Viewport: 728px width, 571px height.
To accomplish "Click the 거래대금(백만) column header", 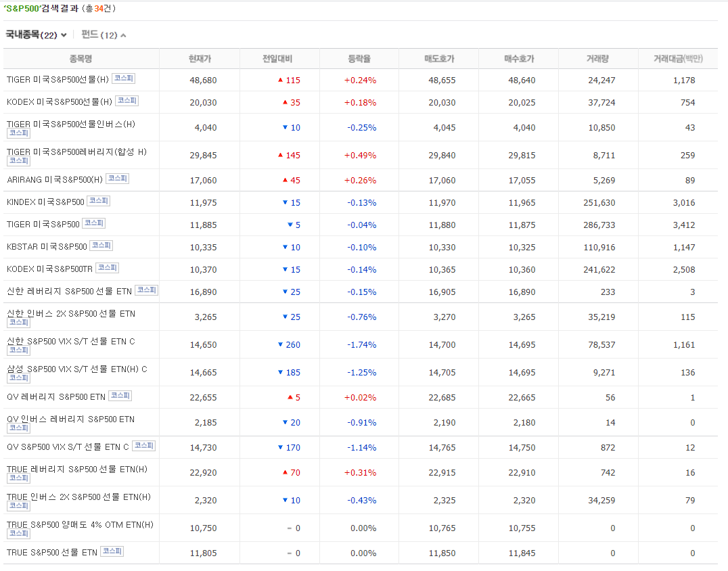I will click(679, 59).
